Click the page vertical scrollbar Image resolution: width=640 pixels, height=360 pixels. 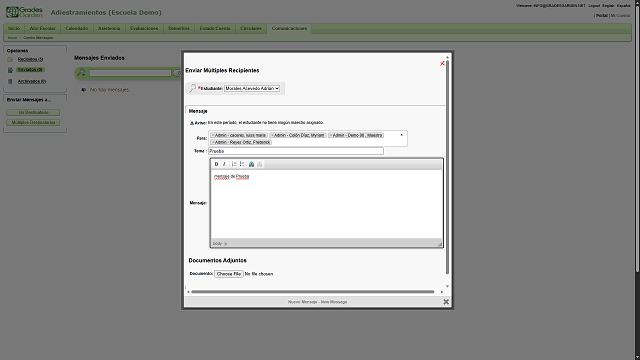[x=637, y=139]
